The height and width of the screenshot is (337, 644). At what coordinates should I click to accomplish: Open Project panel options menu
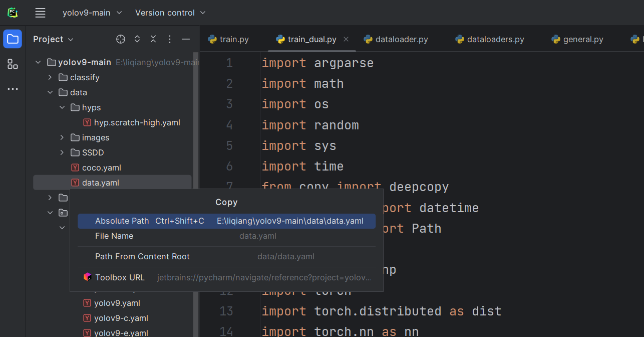170,39
